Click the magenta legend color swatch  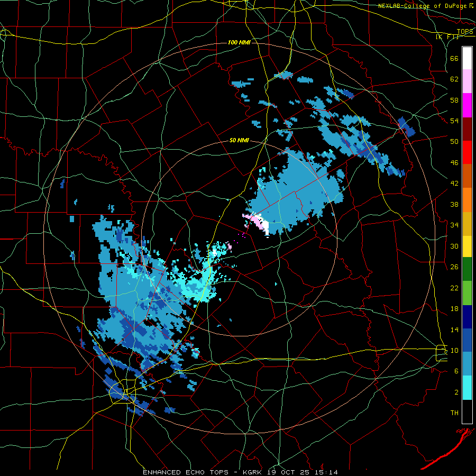pos(467,105)
